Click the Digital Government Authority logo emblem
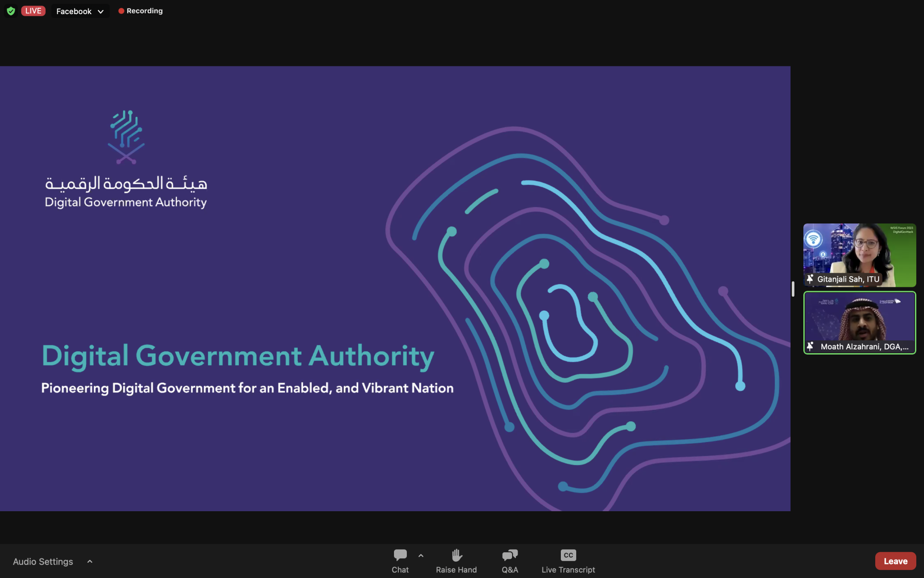Screen dimensions: 924x578 point(126,137)
